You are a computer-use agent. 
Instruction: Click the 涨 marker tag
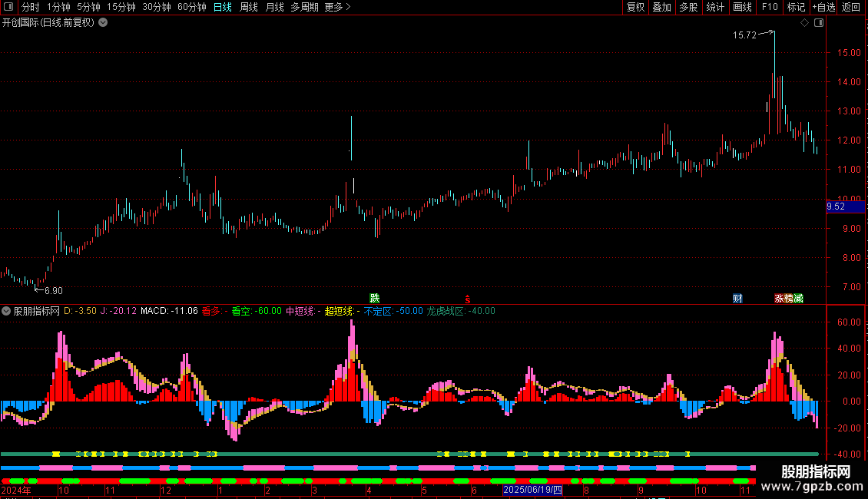(x=779, y=299)
